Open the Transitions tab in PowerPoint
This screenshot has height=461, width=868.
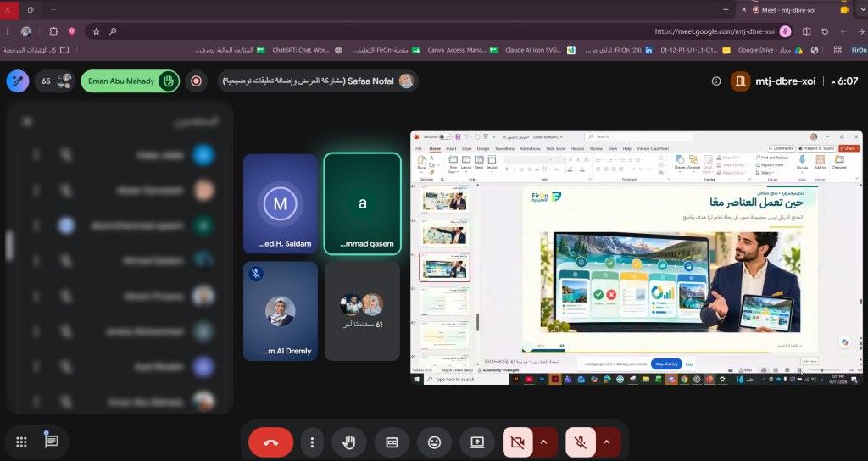[504, 149]
